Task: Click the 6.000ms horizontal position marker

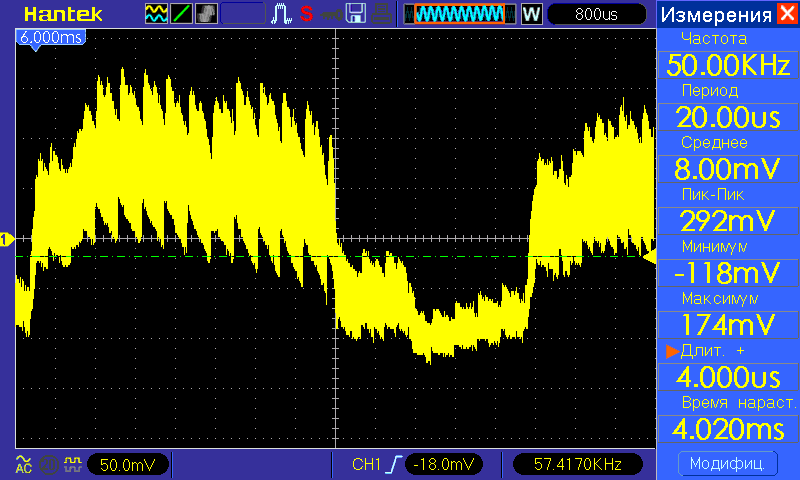Action: click(x=48, y=36)
